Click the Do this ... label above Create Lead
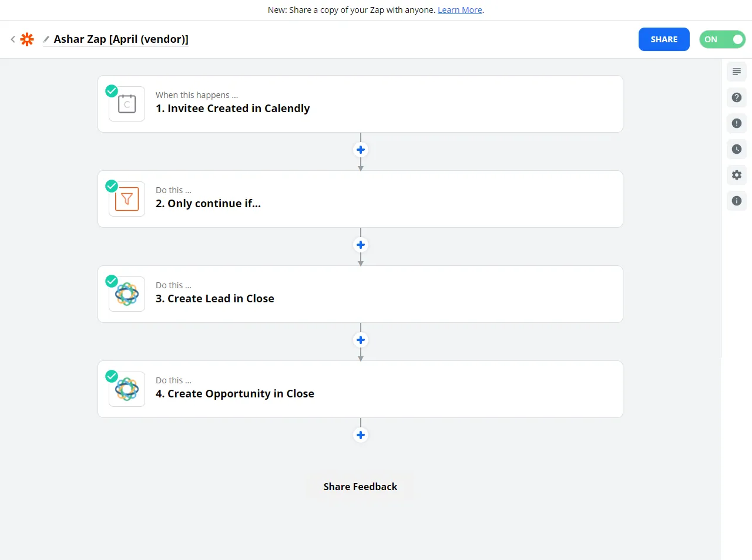This screenshot has width=752, height=560. [x=173, y=285]
